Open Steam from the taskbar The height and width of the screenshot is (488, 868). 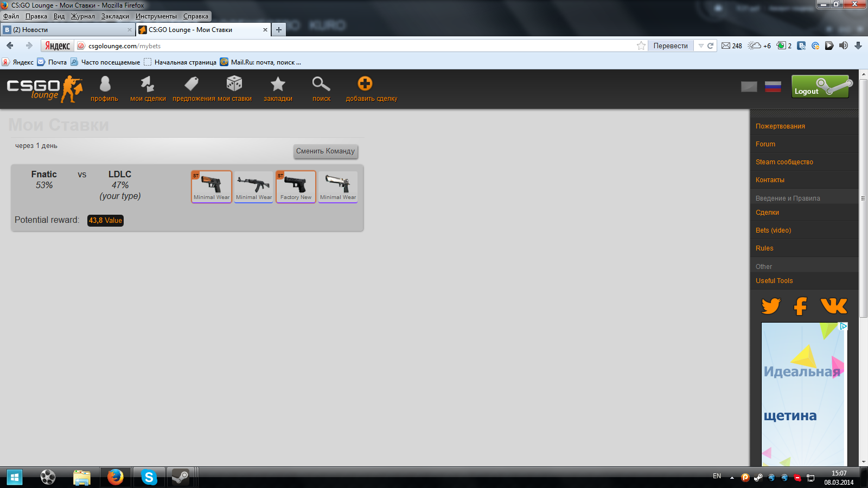coord(181,477)
